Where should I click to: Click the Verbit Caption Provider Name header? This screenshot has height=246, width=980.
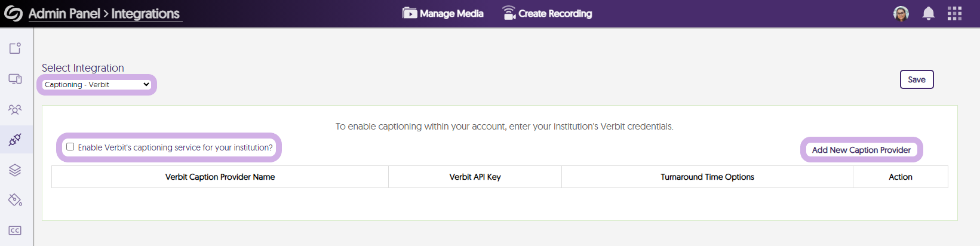click(x=220, y=177)
